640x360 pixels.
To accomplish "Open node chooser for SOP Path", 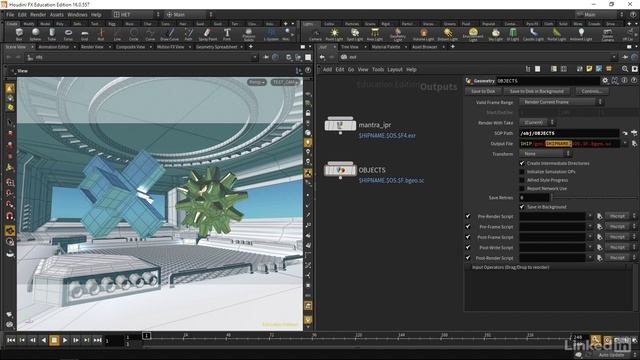I will pos(634,133).
